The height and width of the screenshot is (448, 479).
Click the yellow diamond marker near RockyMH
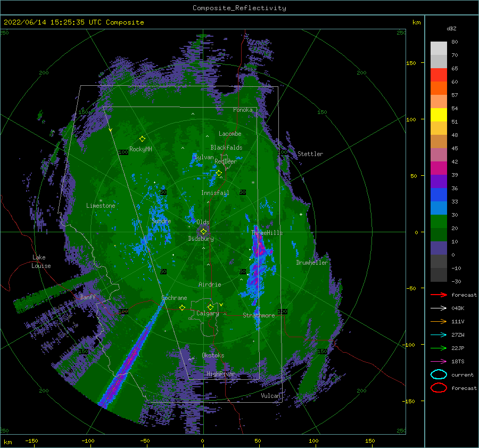[142, 139]
